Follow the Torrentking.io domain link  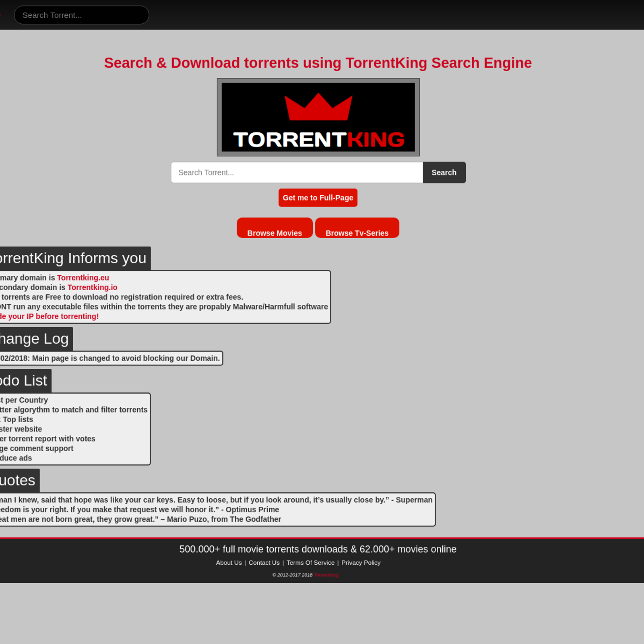pyautogui.click(x=93, y=287)
